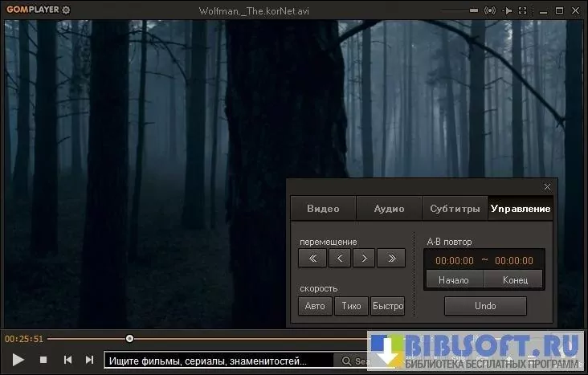Screen dimensions: 588x375
Task: Open the Видео tab
Action: click(x=323, y=209)
